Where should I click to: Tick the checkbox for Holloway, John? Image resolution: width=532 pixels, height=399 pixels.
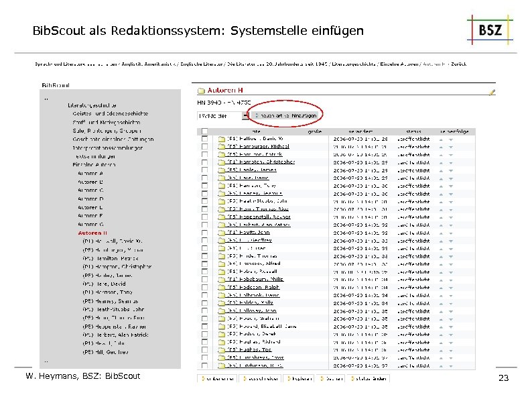point(204,310)
